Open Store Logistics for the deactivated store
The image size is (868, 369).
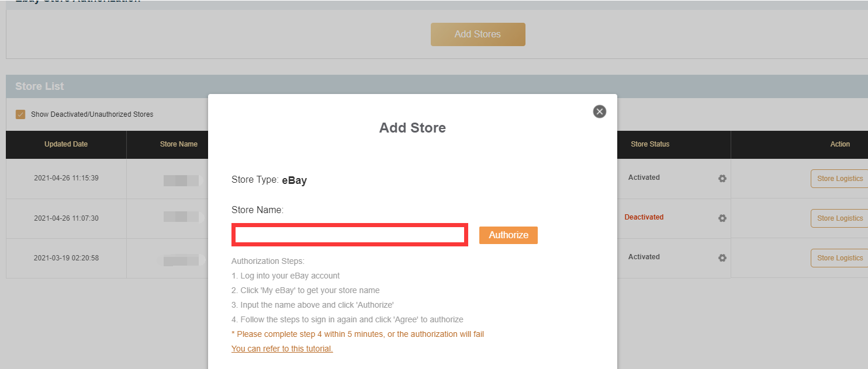[x=839, y=218]
